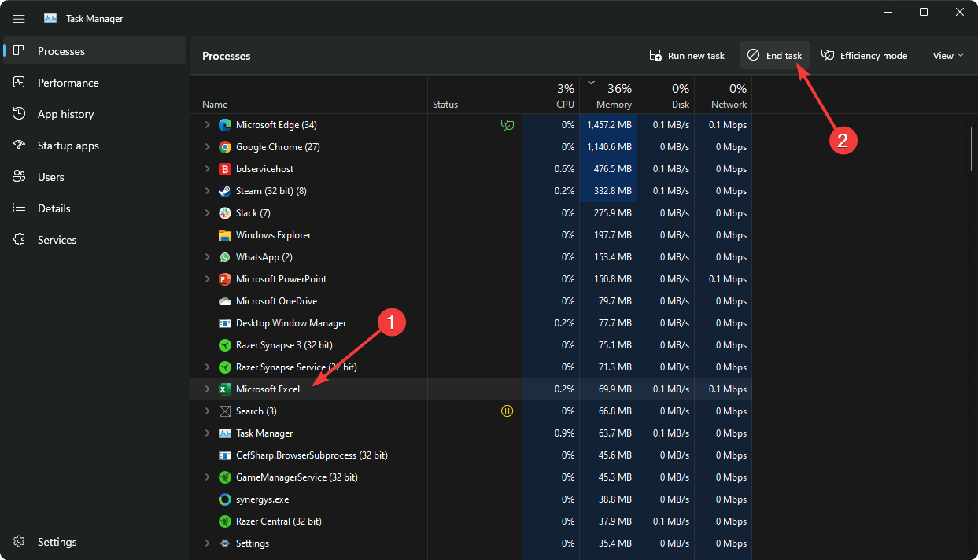Click the Windows Explorer folder icon

pos(224,235)
